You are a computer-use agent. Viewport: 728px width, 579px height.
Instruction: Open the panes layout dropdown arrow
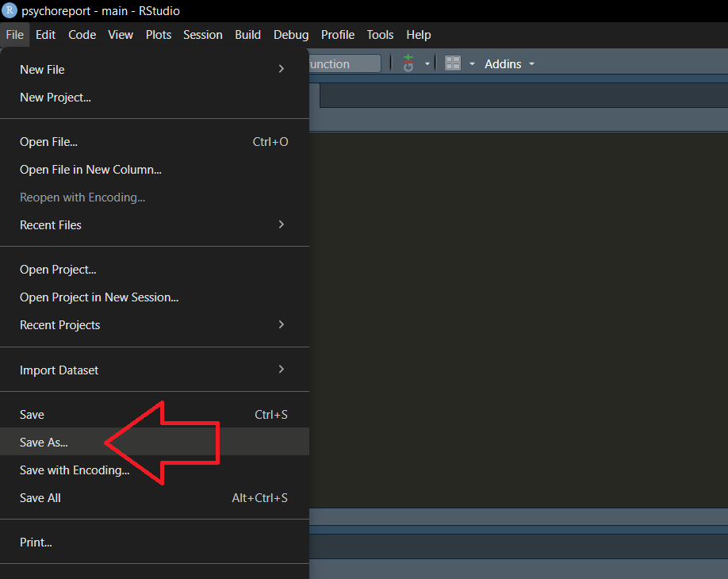pyautogui.click(x=472, y=63)
